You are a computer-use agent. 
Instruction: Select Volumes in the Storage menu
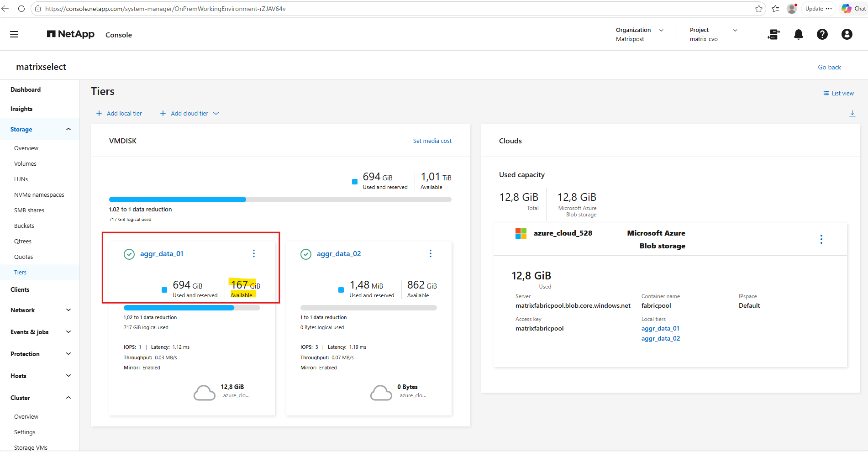coord(25,163)
